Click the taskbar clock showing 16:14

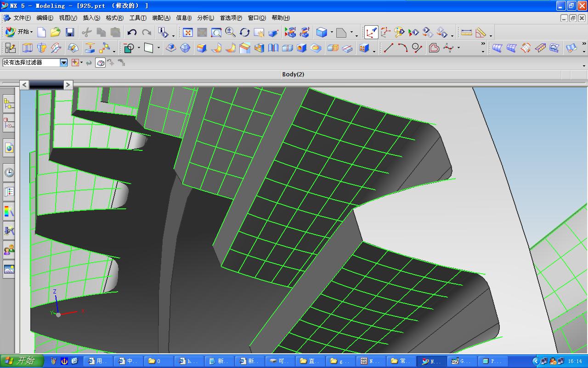point(575,362)
